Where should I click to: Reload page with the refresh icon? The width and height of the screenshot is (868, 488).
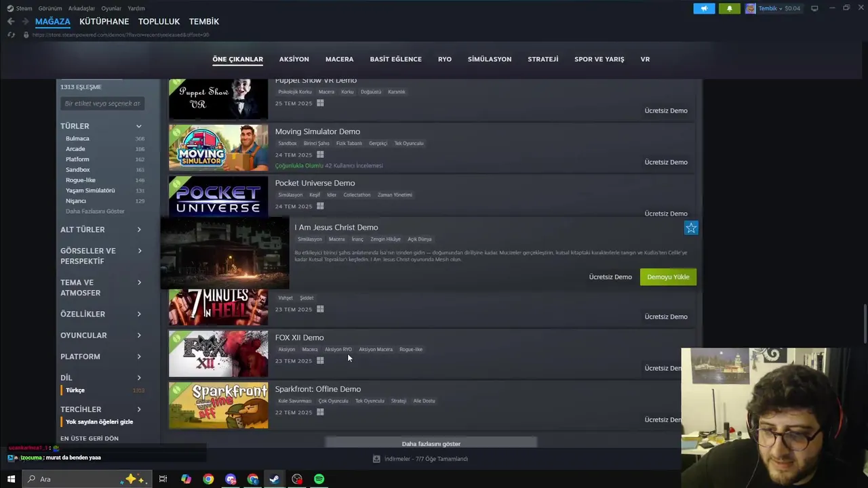coord(12,35)
